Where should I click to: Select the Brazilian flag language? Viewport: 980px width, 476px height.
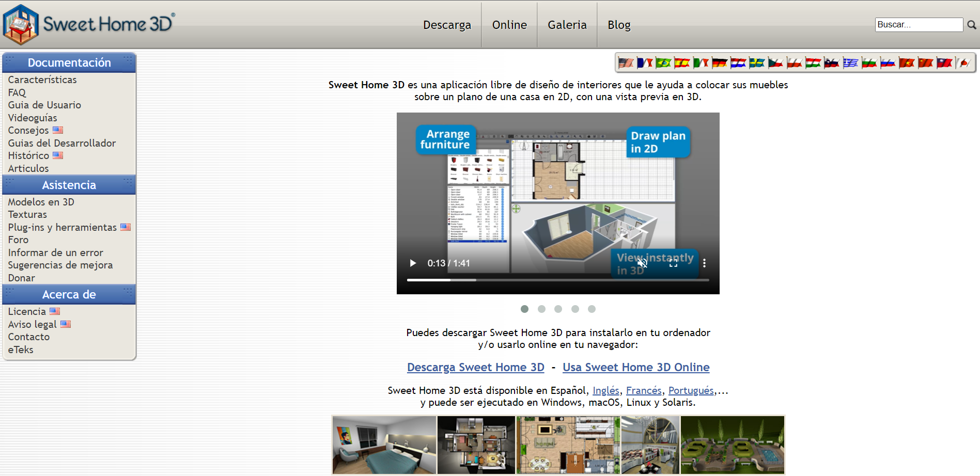tap(663, 63)
